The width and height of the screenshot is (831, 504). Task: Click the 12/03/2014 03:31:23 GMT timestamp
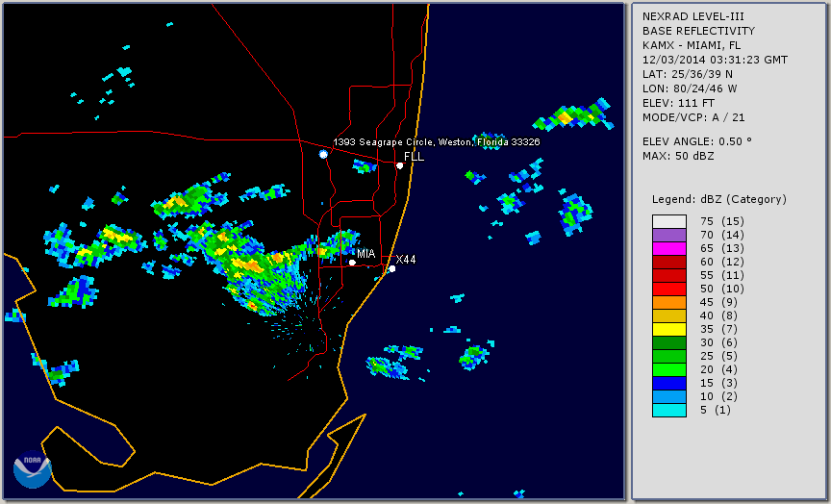click(715, 60)
